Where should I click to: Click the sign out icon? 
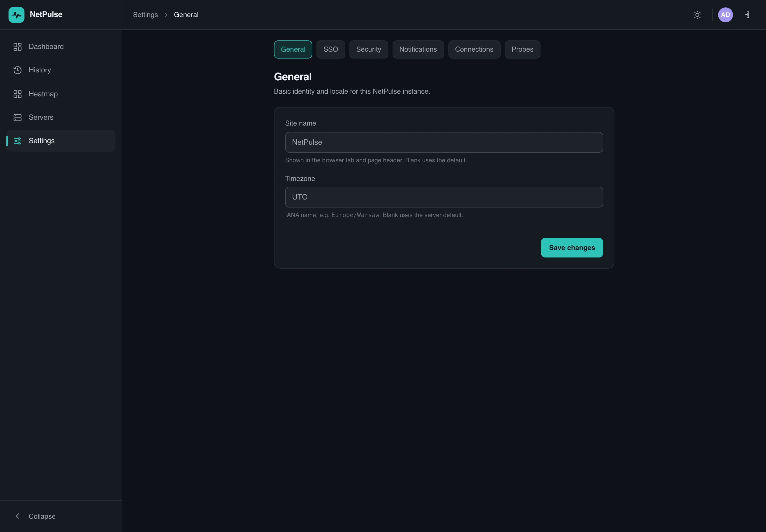point(747,15)
